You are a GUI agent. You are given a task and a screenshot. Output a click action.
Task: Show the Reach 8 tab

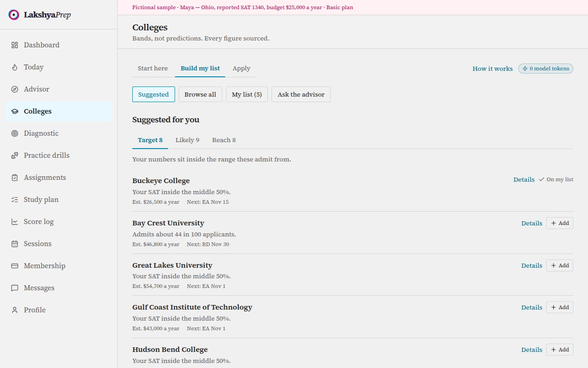(x=224, y=140)
